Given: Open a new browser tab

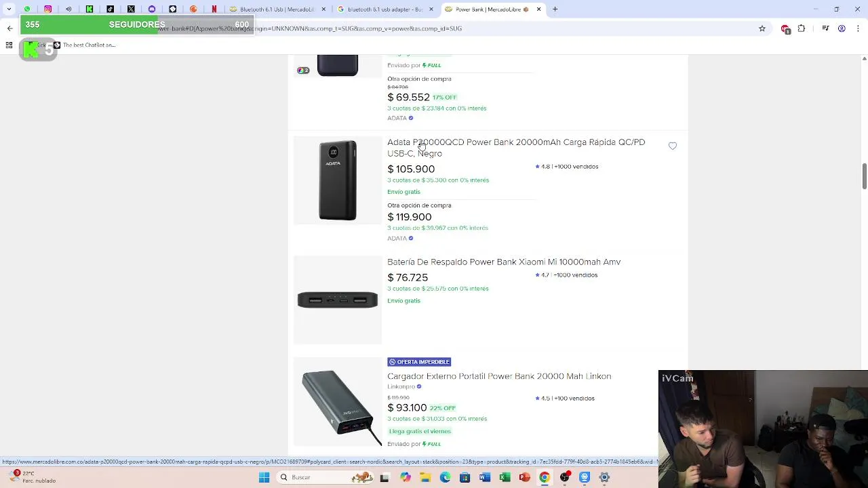Looking at the screenshot, I should coord(555,9).
